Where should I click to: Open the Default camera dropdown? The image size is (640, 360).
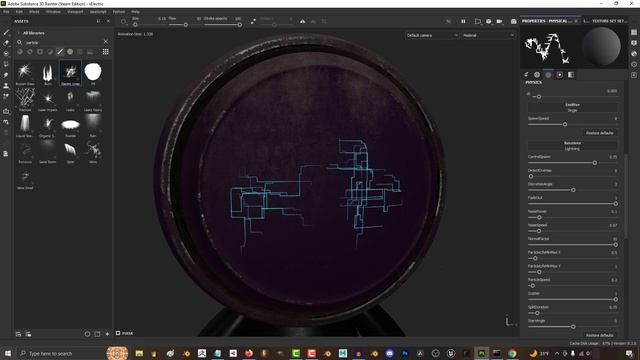coord(432,36)
